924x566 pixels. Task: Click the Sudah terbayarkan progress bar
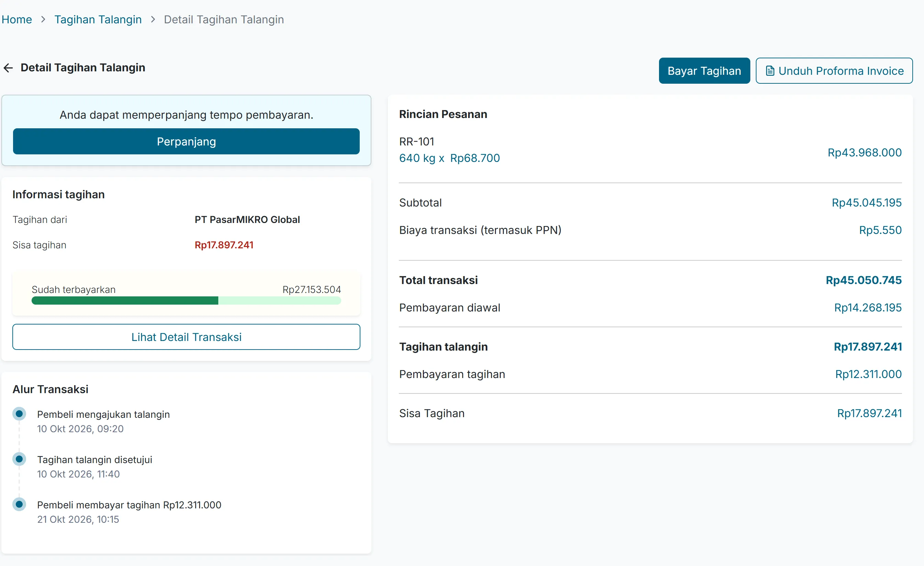point(186,300)
